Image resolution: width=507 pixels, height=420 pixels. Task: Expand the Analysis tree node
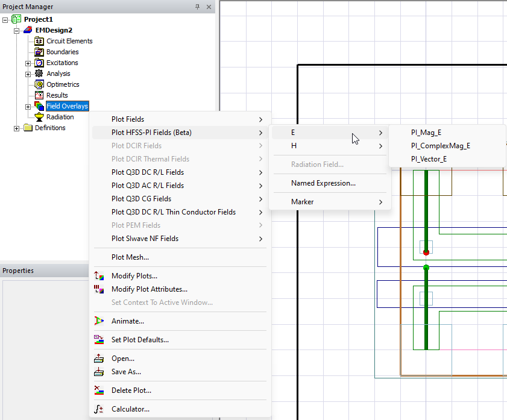(x=28, y=74)
